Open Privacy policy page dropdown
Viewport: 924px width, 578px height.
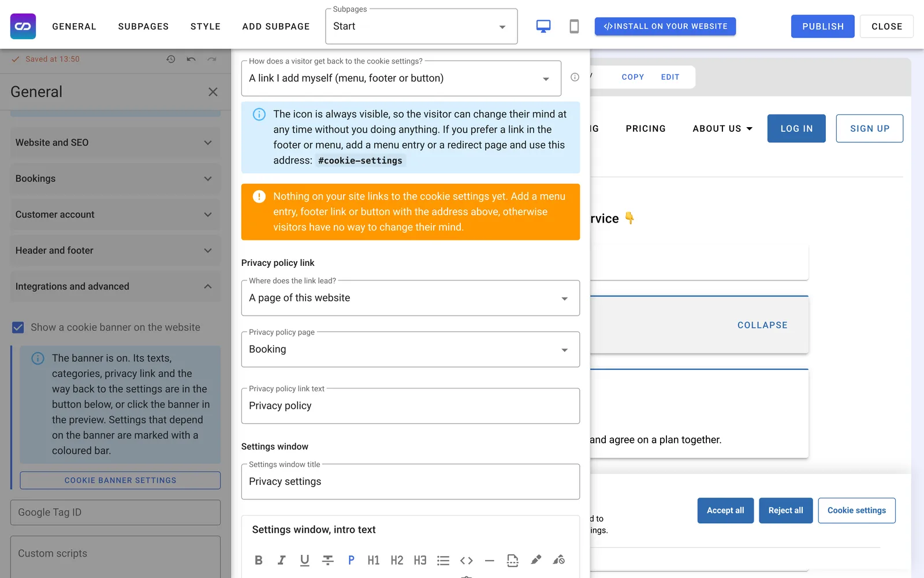click(411, 349)
